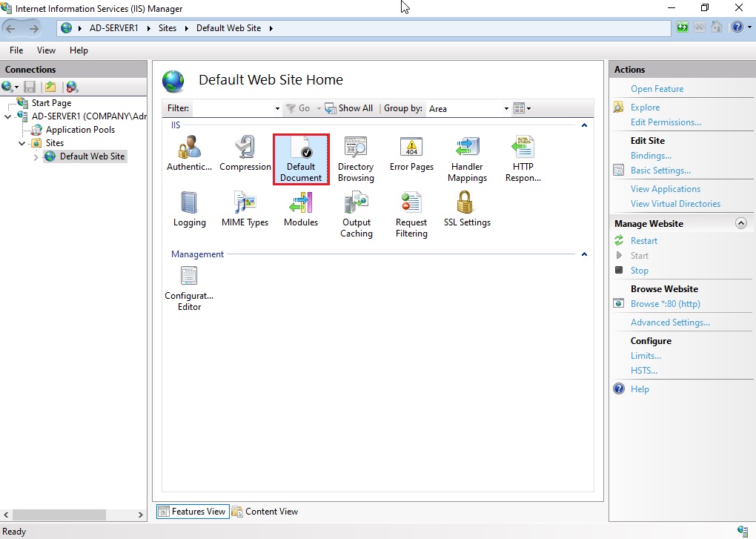Collapse the IIS section group
The width and height of the screenshot is (756, 539).
pyautogui.click(x=584, y=126)
